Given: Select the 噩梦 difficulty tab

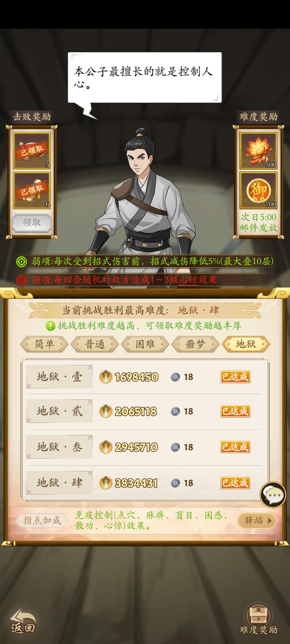Looking at the screenshot, I should tap(195, 344).
